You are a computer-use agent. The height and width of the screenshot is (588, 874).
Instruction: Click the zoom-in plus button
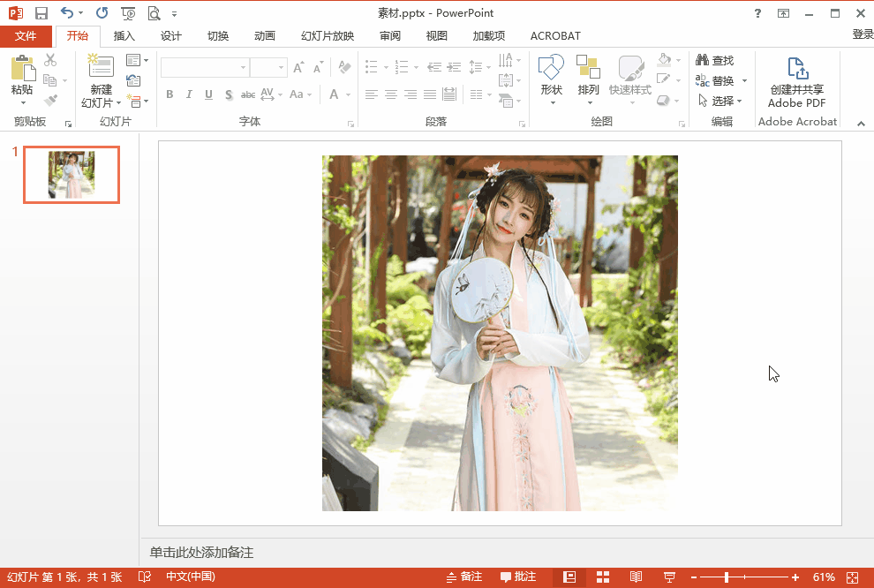pyautogui.click(x=795, y=577)
